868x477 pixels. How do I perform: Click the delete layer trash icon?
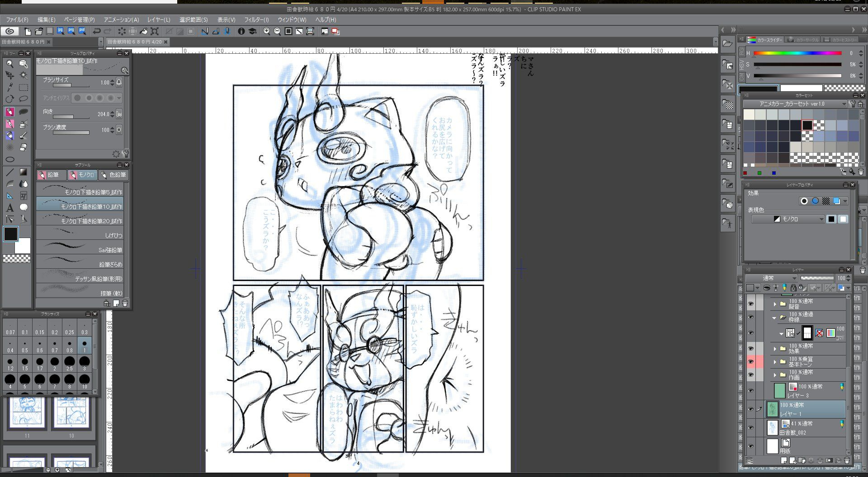tap(847, 461)
